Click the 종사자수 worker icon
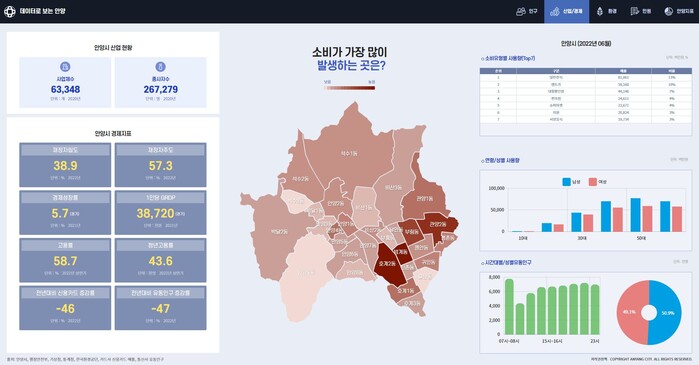 point(160,67)
